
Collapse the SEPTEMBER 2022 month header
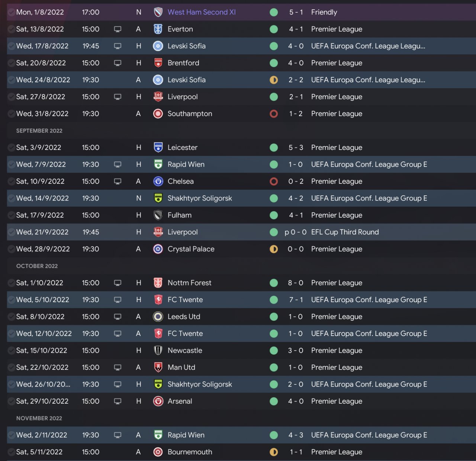coord(39,131)
